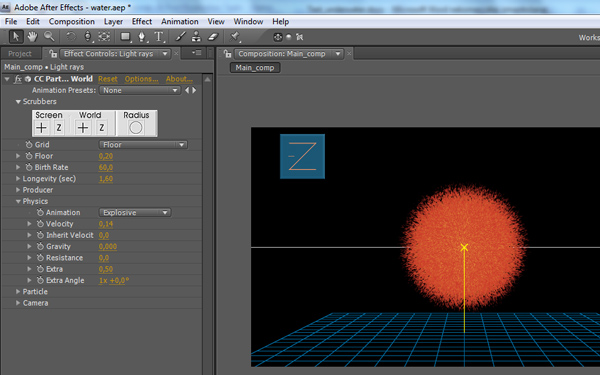Toggle stopwatch for Floor property
Image resolution: width=600 pixels, height=375 pixels.
point(29,156)
